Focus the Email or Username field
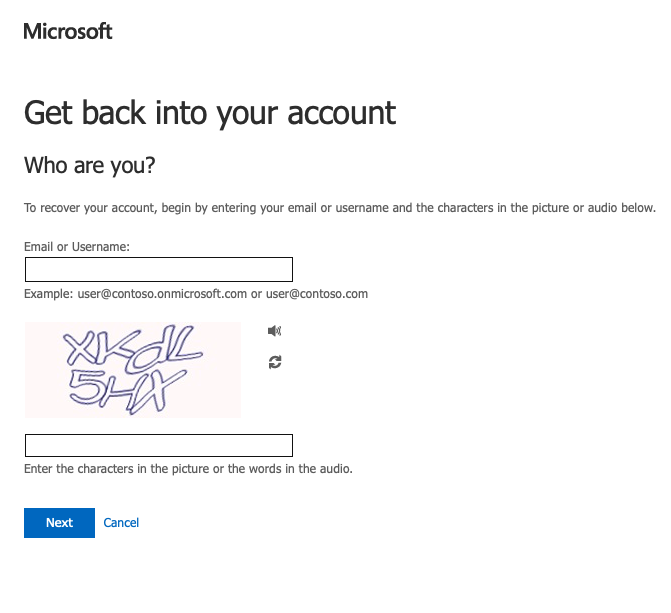This screenshot has height=613, width=671. coord(158,269)
